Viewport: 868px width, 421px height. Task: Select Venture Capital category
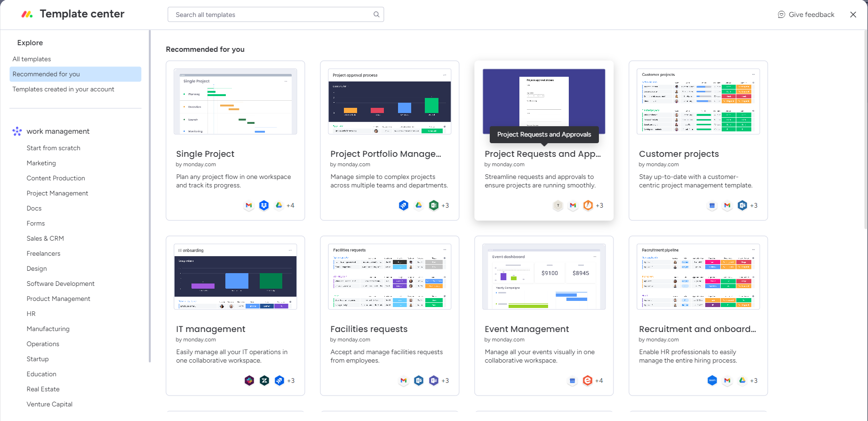[x=49, y=404]
